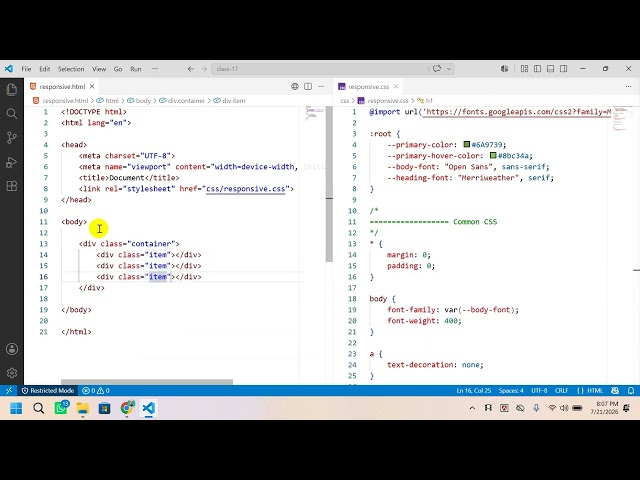Image resolution: width=640 pixels, height=480 pixels.
Task: Click the HTML editor horizontal scrollbar
Action: pos(147,382)
